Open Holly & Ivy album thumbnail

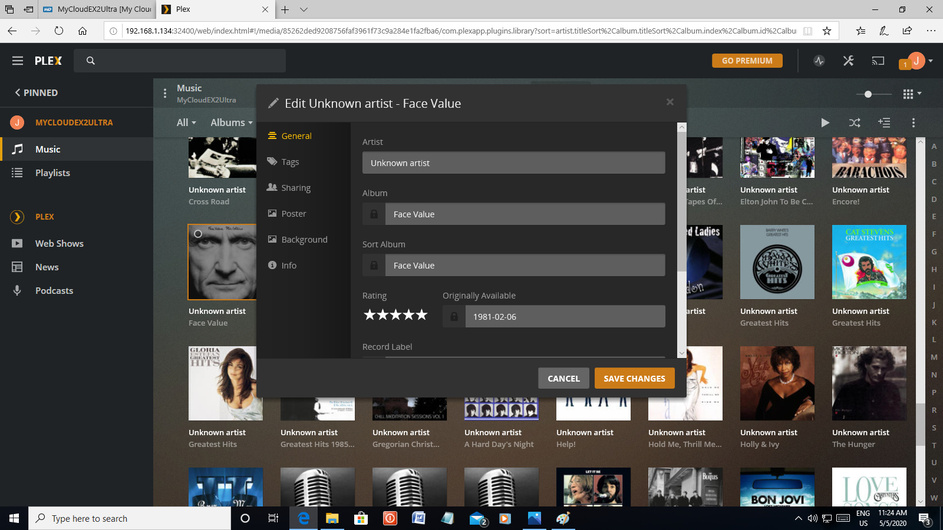pos(777,383)
